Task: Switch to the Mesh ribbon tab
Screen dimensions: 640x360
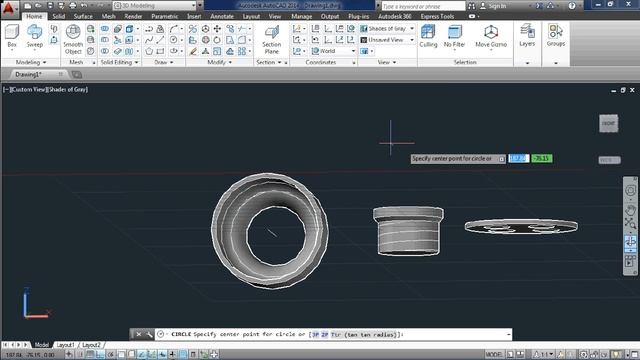Action: pos(109,16)
